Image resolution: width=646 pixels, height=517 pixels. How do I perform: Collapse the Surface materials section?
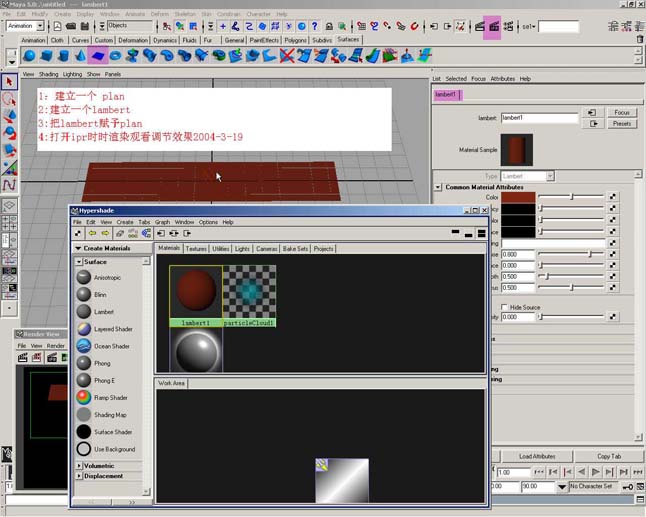point(79,262)
